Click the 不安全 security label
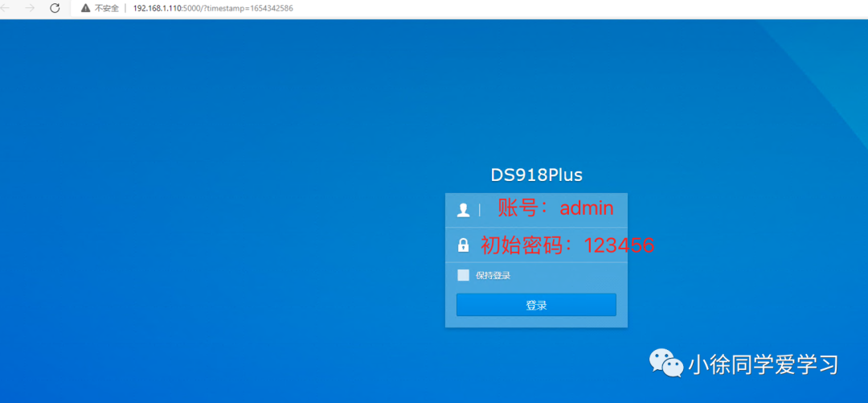 pyautogui.click(x=107, y=8)
